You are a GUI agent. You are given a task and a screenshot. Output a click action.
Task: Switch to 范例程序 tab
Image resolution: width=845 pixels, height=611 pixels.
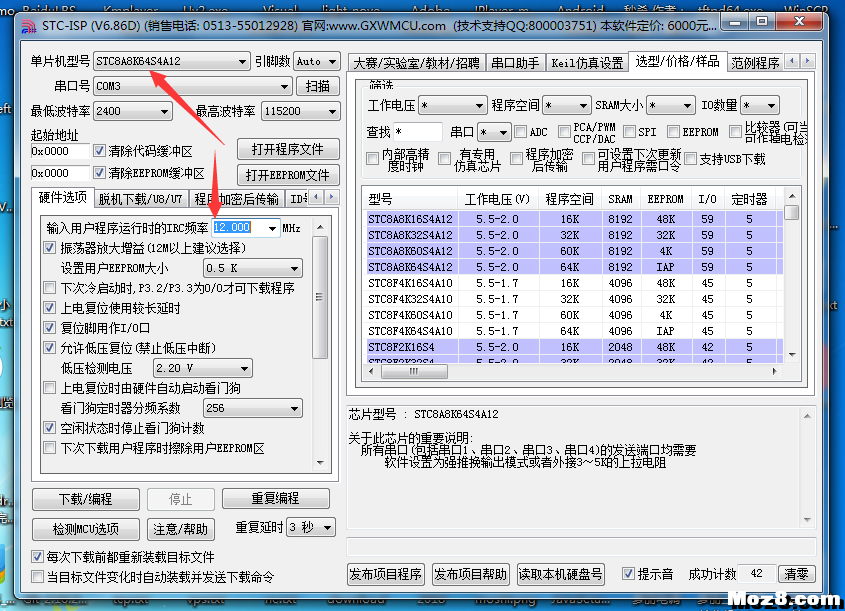point(755,63)
